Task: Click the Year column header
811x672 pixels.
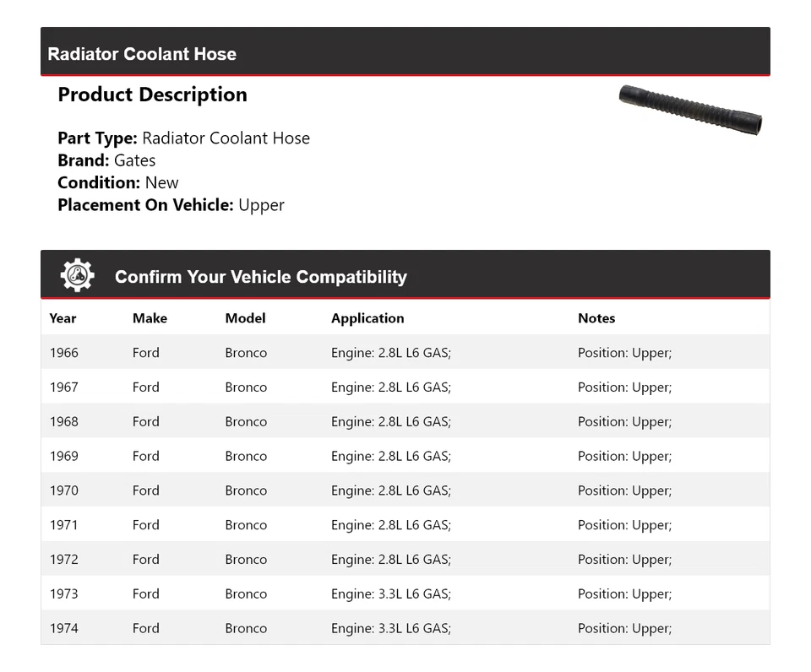Action: point(63,318)
